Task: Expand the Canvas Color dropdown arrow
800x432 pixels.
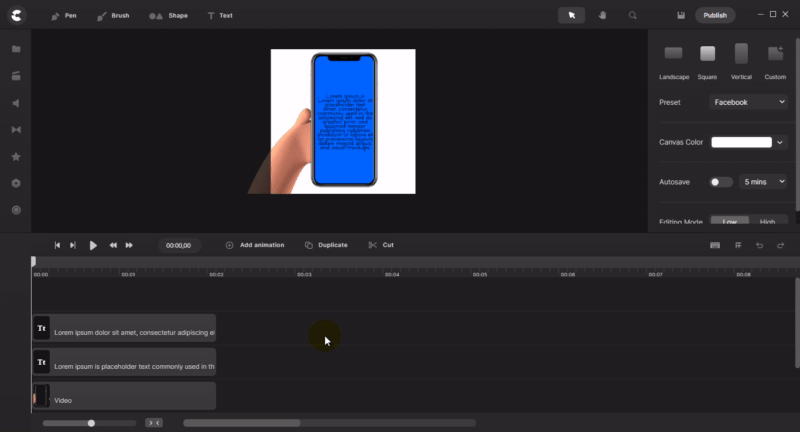Action: point(780,142)
